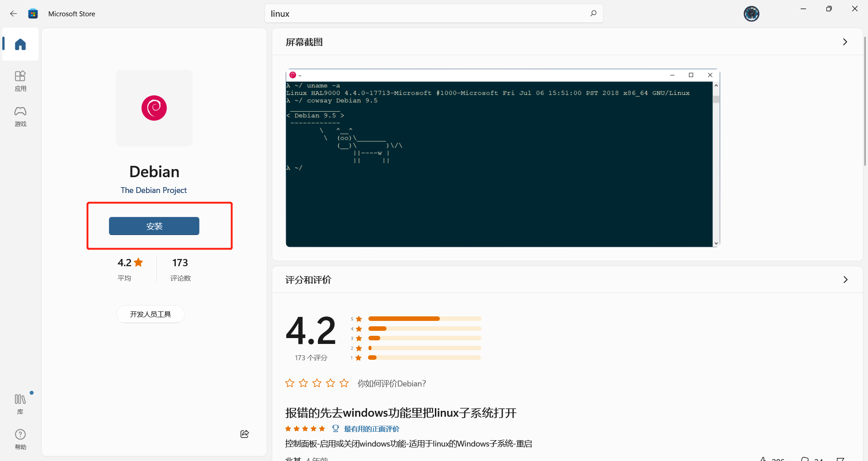This screenshot has height=461, width=868.
Task: Open the Debian terminal screenshot thumbnail
Action: [503, 158]
